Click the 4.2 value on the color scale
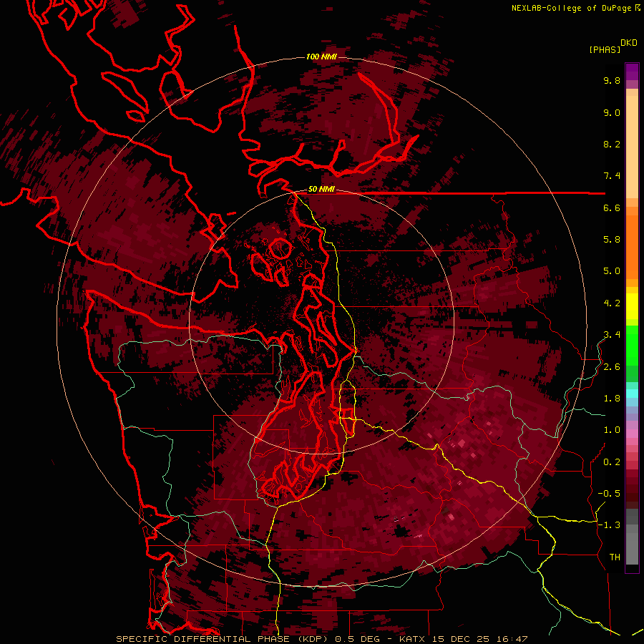The width and height of the screenshot is (644, 644). [x=612, y=303]
